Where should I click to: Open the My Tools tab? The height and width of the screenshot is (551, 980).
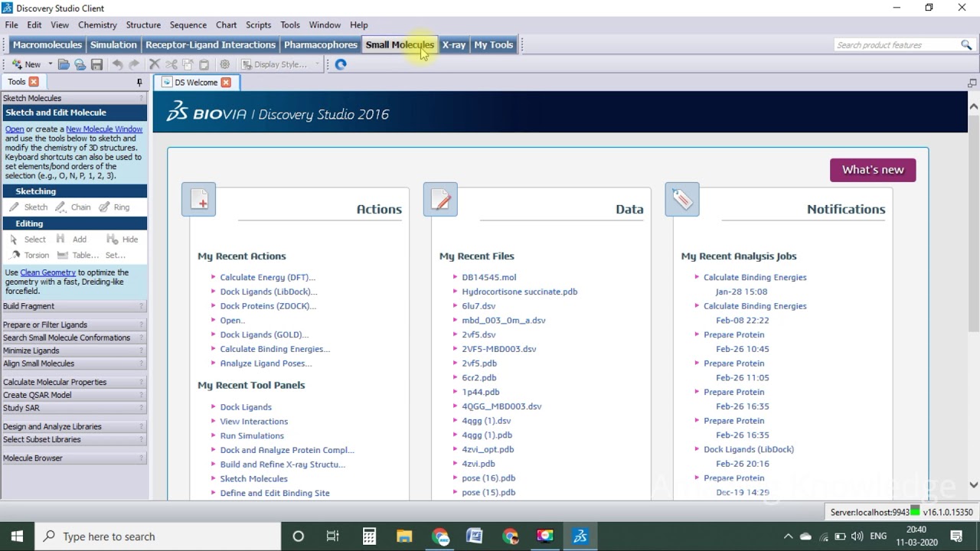[494, 44]
